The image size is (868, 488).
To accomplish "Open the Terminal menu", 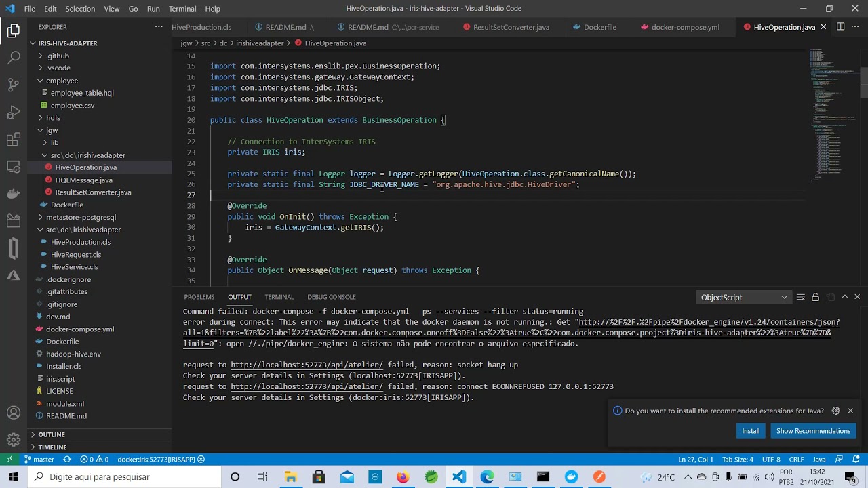I will (x=182, y=9).
